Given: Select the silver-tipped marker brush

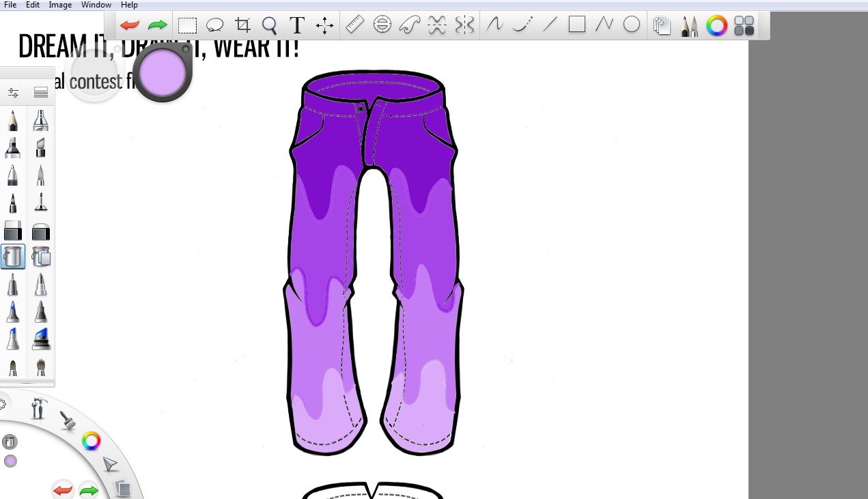Looking at the screenshot, I should [41, 285].
